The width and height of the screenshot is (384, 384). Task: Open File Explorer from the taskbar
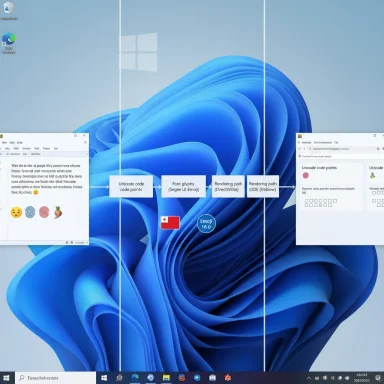(x=166, y=378)
